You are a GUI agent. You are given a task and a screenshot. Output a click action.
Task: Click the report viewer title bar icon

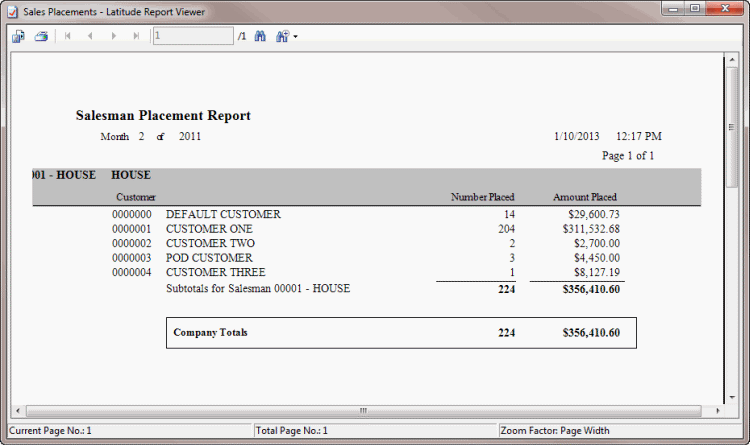pos(12,9)
